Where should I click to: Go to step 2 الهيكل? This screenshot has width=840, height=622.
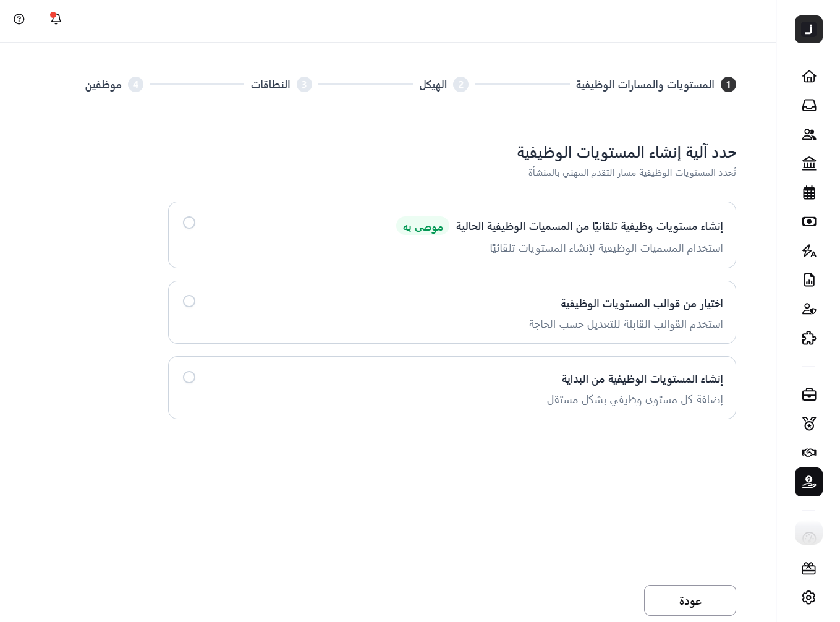(443, 85)
